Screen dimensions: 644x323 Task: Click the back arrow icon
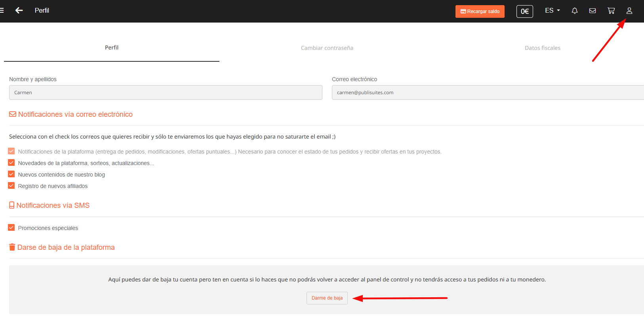(x=19, y=11)
